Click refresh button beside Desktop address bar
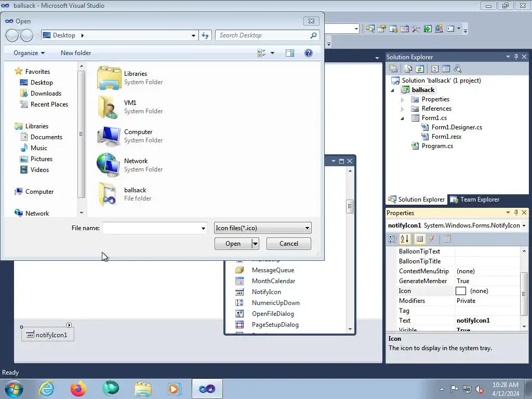Screen dimensions: 532x399 (x=206, y=35)
